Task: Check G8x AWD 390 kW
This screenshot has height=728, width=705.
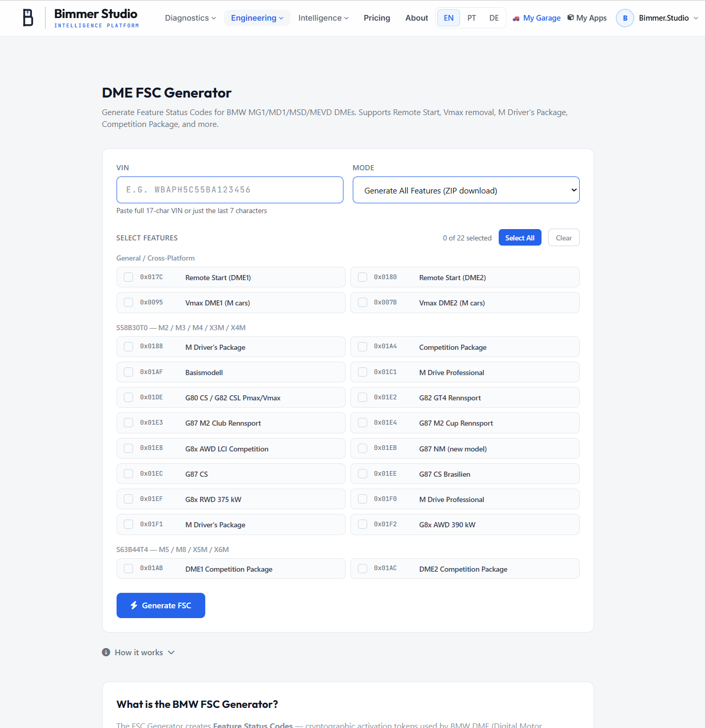Action: [x=363, y=524]
